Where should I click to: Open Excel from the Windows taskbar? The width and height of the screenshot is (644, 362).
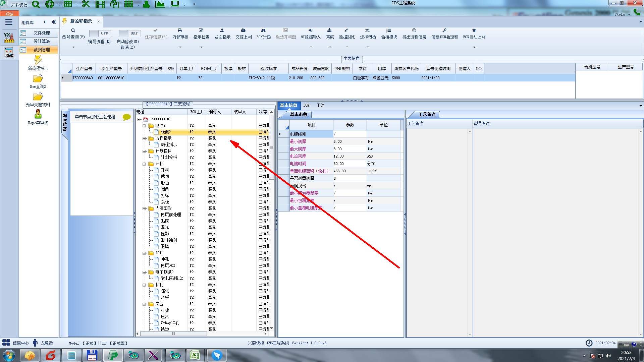click(195, 355)
